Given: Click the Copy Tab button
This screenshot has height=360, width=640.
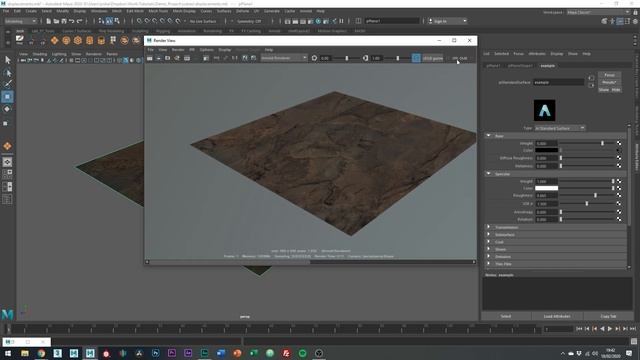Looking at the screenshot, I should pos(608,316).
